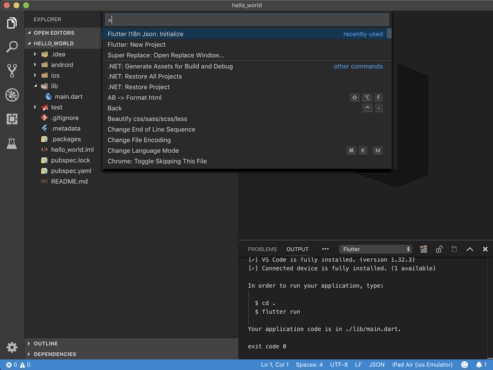Screen dimensions: 493x370
Task: Open main.dart in the explorer
Action: pyautogui.click(x=68, y=97)
